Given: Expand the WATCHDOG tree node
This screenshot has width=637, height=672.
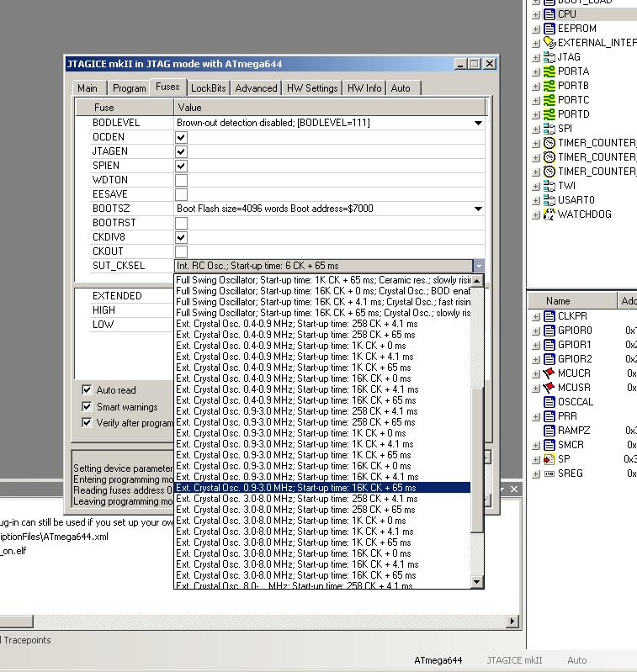Looking at the screenshot, I should coord(536,214).
